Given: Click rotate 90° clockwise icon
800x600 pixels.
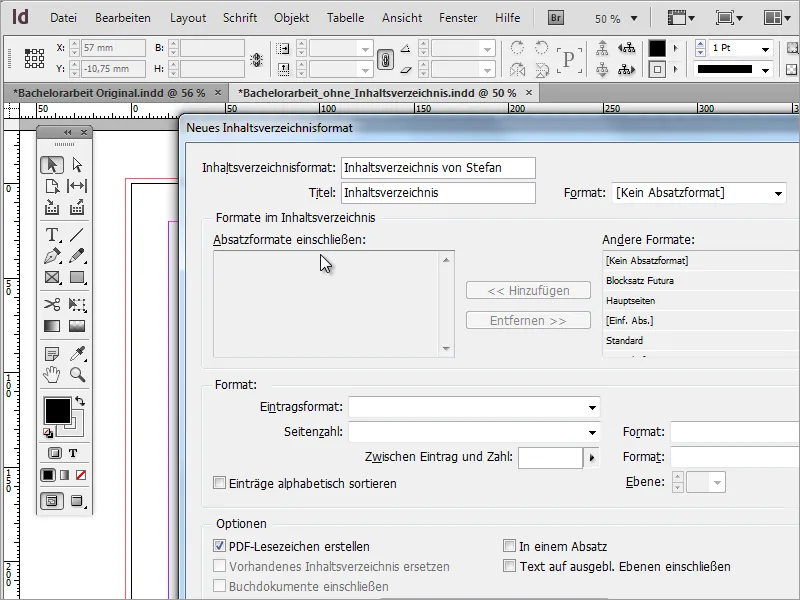Looking at the screenshot, I should pos(517,48).
